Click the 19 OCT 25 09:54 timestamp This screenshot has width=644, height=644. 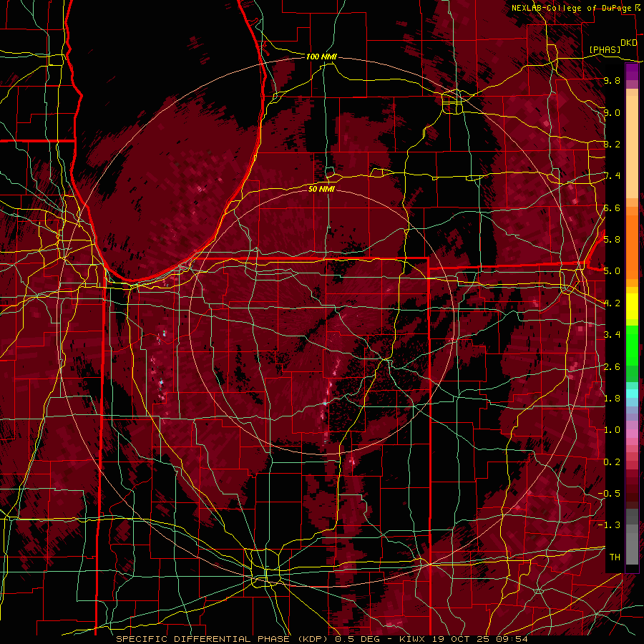click(x=480, y=639)
